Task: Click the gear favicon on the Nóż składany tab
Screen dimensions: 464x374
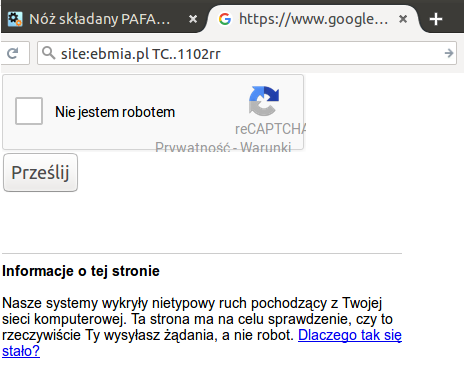Action: pyautogui.click(x=15, y=19)
